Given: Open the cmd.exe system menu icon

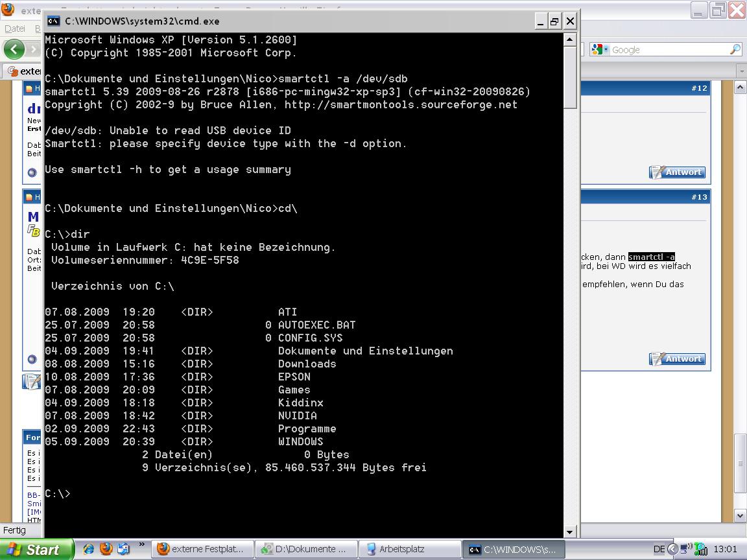Looking at the screenshot, I should [x=53, y=21].
